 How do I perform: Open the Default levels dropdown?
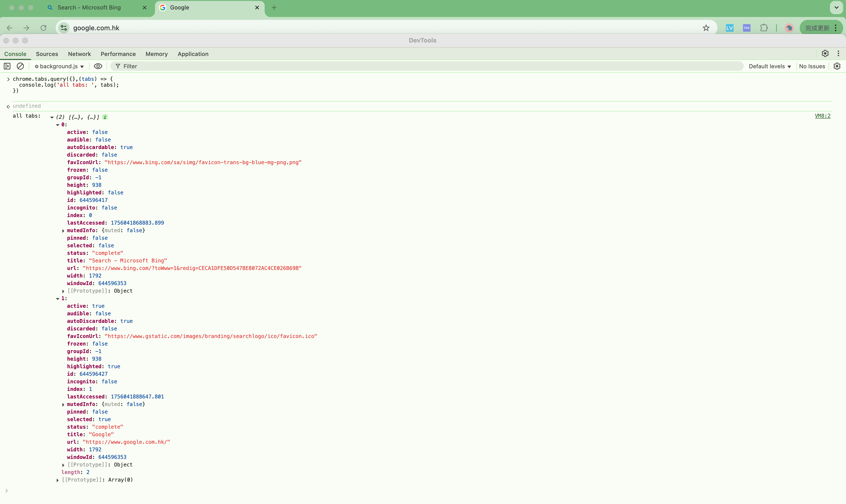(770, 67)
